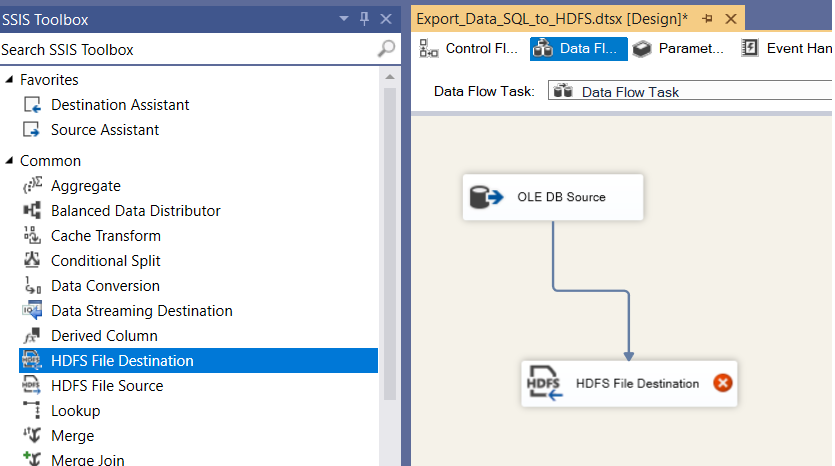Click the search magnifier in SSIS Toolbox

tap(386, 49)
